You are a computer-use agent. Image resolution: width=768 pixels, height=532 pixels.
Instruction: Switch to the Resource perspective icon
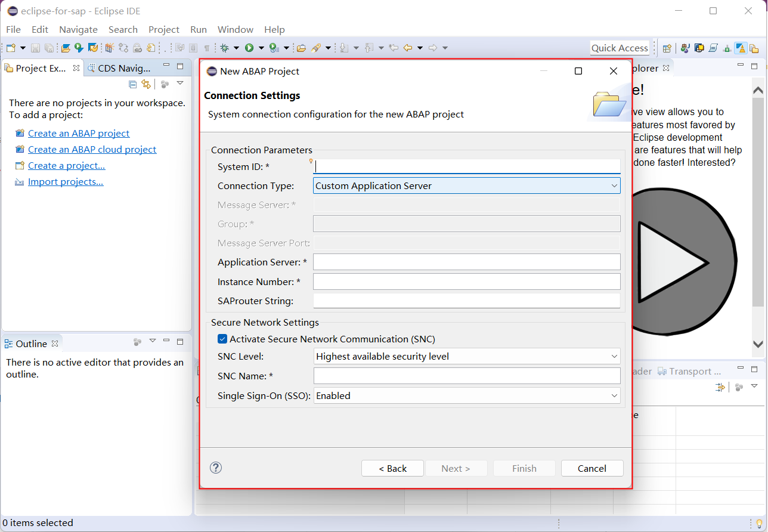(x=755, y=48)
